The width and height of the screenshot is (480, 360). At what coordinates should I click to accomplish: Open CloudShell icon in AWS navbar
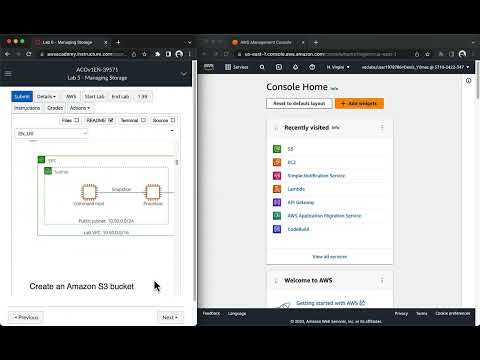279,67
